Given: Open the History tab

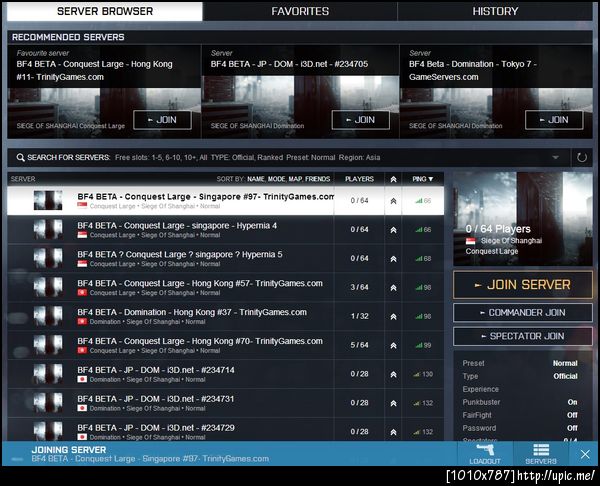Looking at the screenshot, I should click(x=495, y=11).
